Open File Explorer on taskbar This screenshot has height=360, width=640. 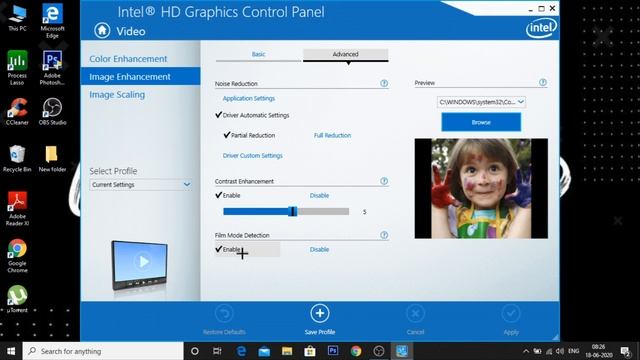pos(287,351)
